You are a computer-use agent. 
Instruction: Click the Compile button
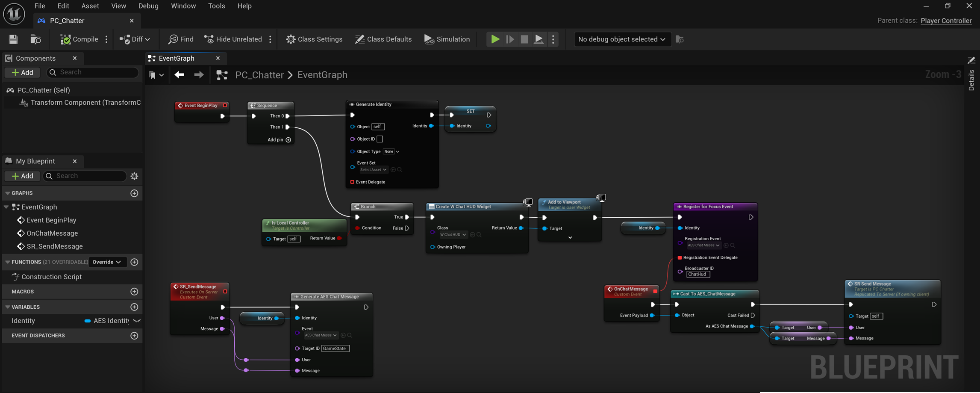(79, 39)
